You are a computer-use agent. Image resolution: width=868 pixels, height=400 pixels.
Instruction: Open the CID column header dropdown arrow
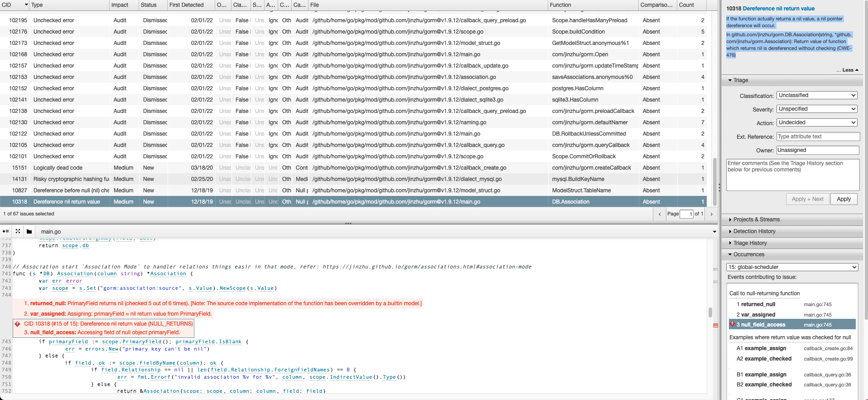point(26,5)
